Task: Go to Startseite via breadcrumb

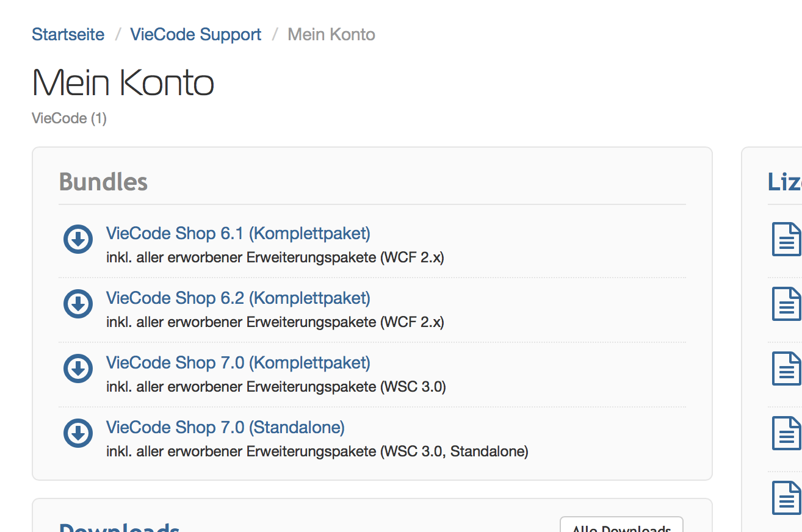Action: (68, 35)
